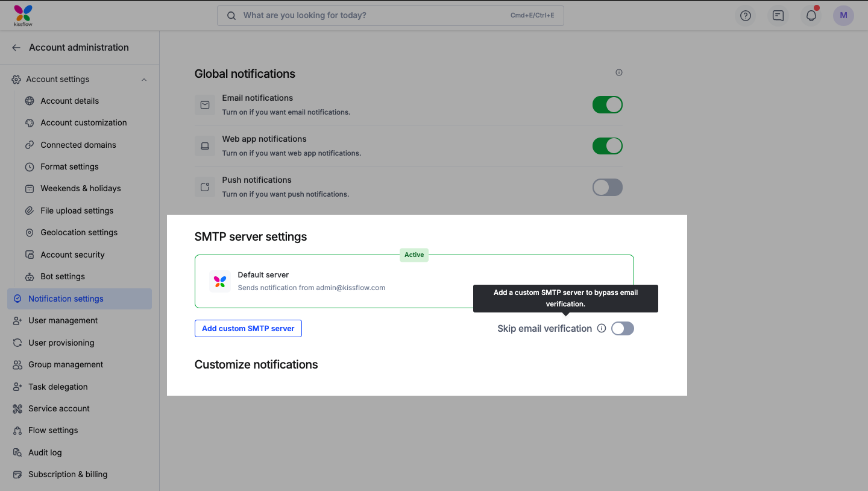Click the Bot settings robot icon

pos(30,277)
